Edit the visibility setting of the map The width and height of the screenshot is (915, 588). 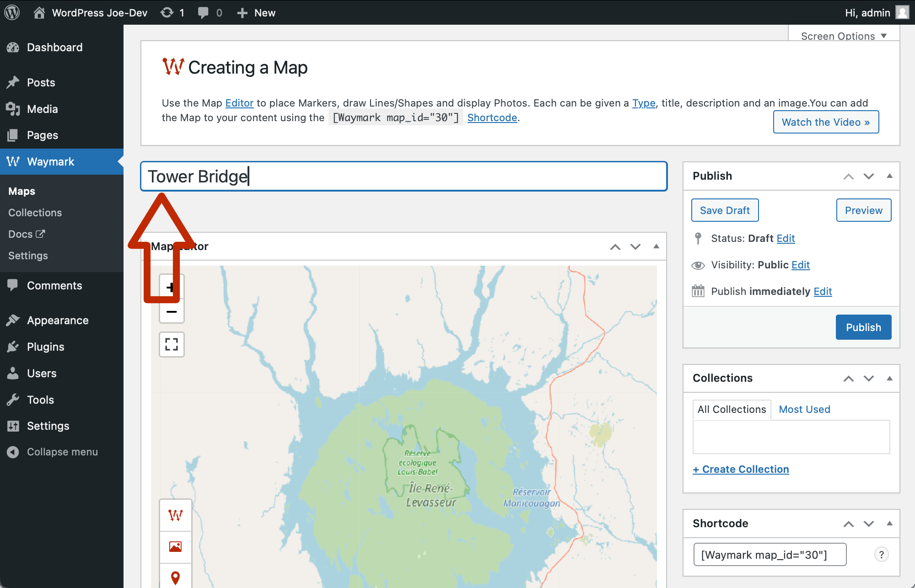(x=800, y=265)
